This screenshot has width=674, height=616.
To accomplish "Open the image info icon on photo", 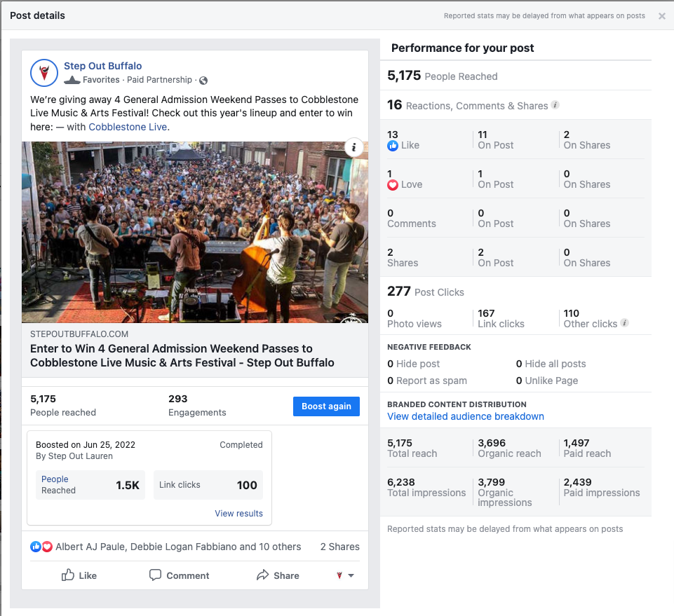I will point(353,147).
